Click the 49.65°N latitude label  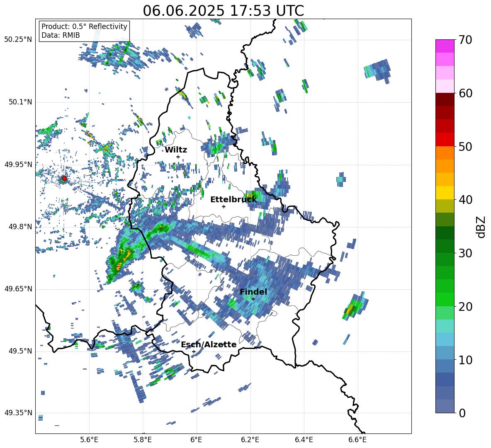[x=18, y=289]
